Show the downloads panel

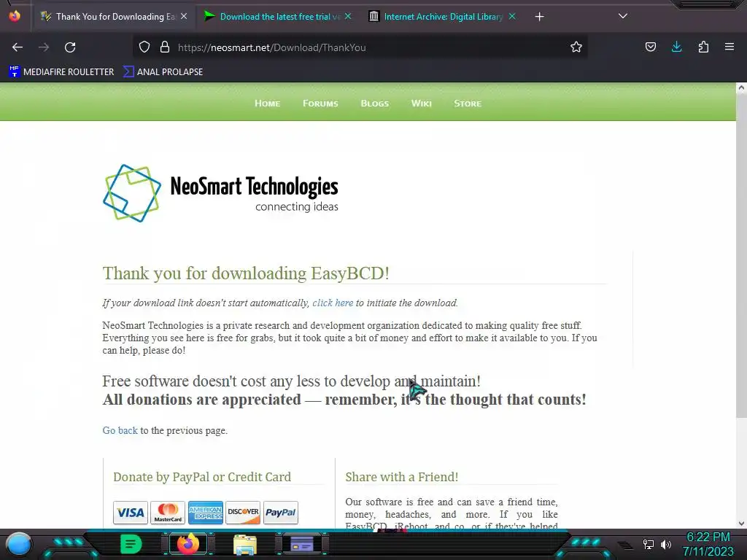pos(676,47)
